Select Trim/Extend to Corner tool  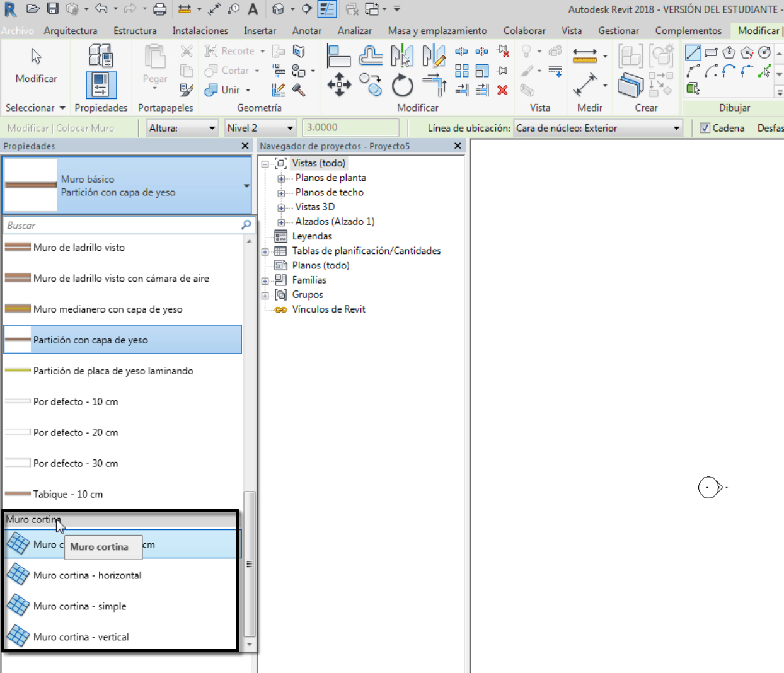click(x=434, y=84)
